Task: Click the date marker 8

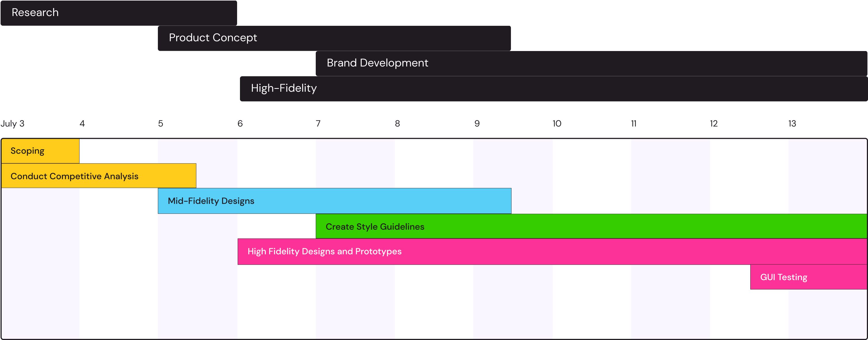Action: tap(397, 124)
